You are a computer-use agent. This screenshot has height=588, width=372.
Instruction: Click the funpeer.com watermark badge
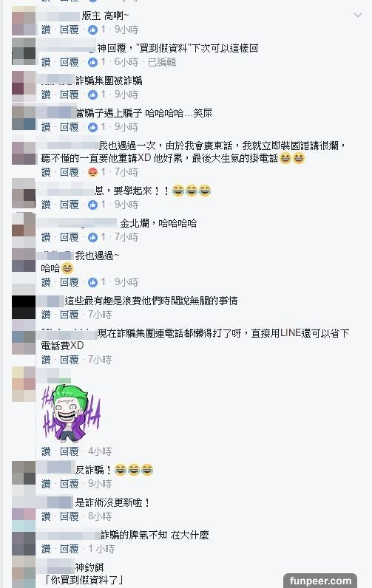click(x=320, y=581)
